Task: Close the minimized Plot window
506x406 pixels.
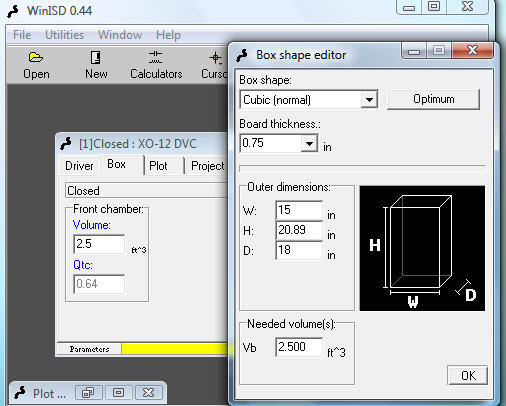Action: pyautogui.click(x=149, y=393)
